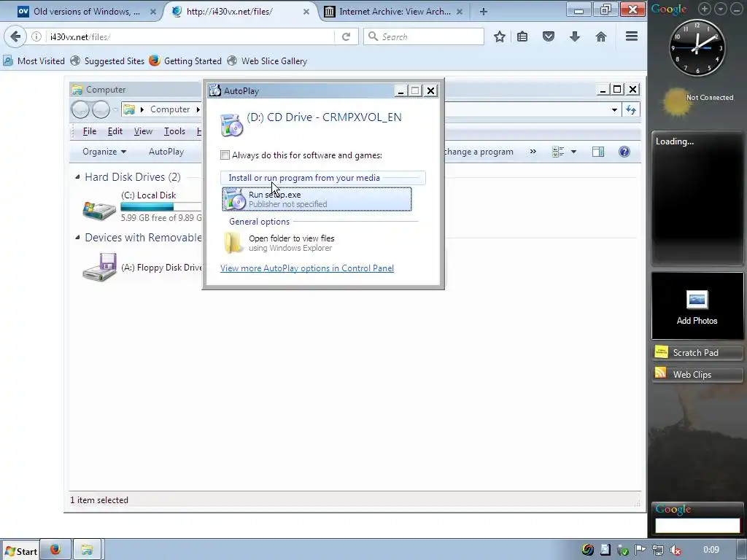Open change view dropdown arrow
This screenshot has height=560, width=747.
(x=573, y=152)
